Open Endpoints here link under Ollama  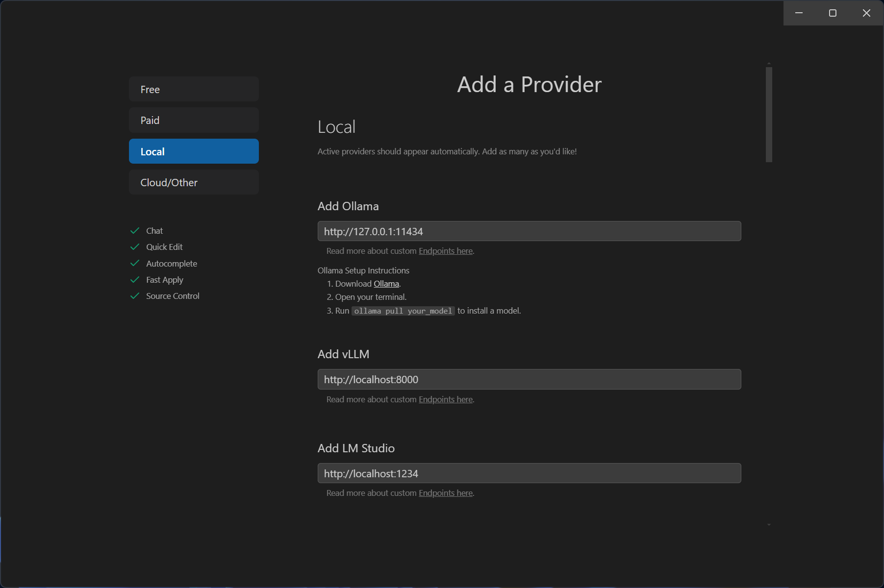coord(446,251)
